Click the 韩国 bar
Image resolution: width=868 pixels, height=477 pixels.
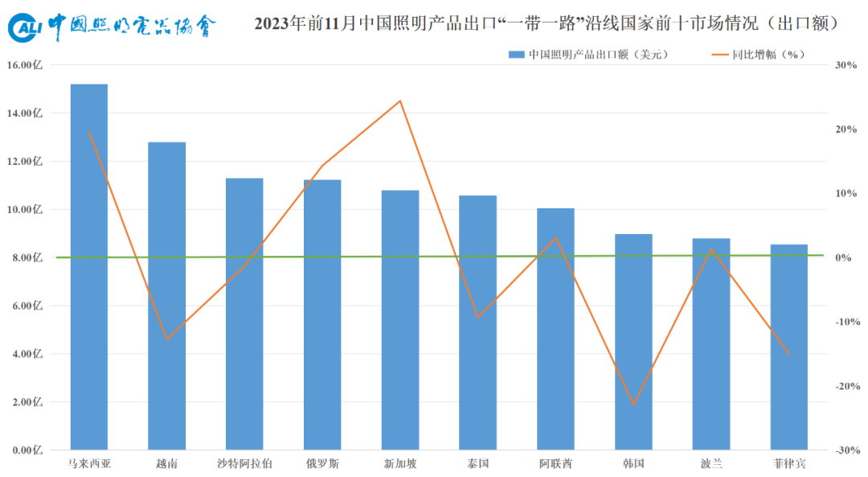633,342
